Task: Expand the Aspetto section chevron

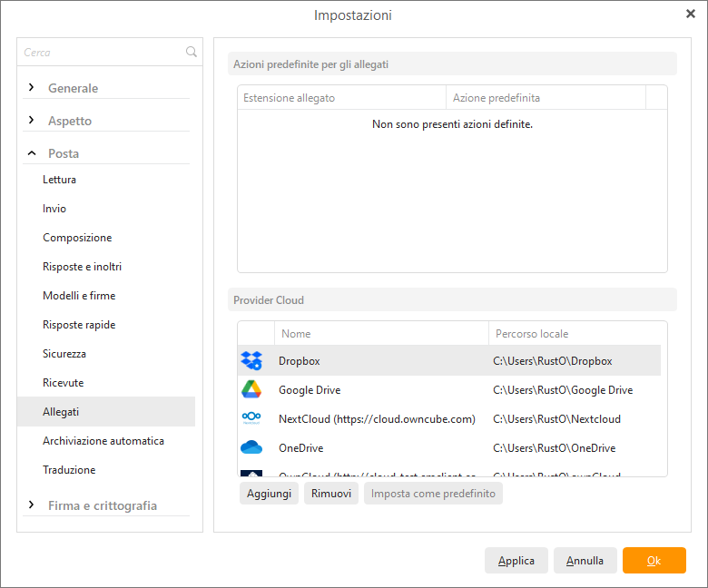Action: (31, 120)
